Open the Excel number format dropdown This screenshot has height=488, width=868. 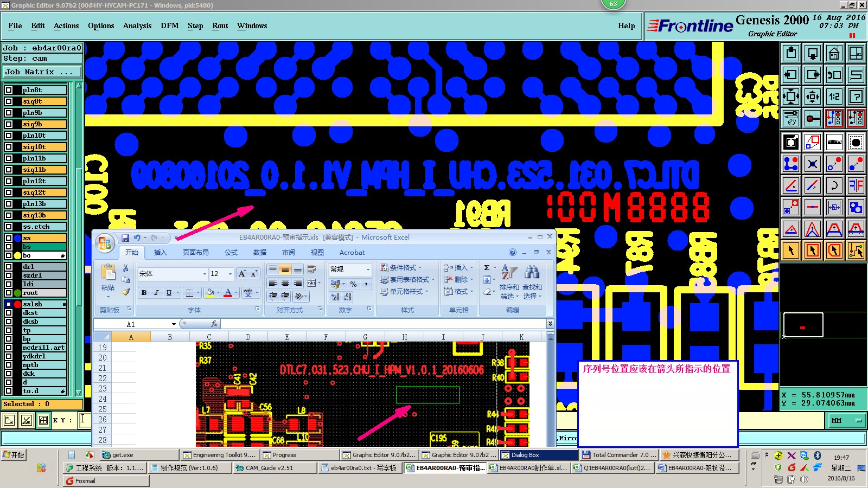(368, 269)
